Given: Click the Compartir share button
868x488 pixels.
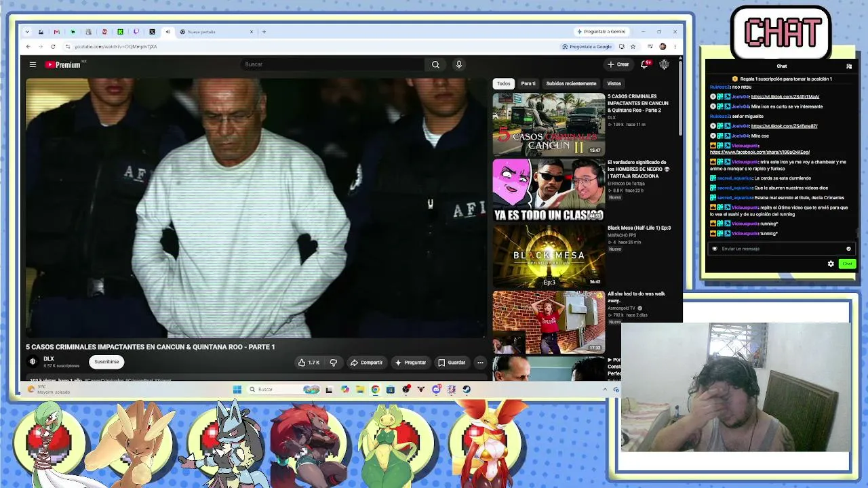Looking at the screenshot, I should 366,363.
